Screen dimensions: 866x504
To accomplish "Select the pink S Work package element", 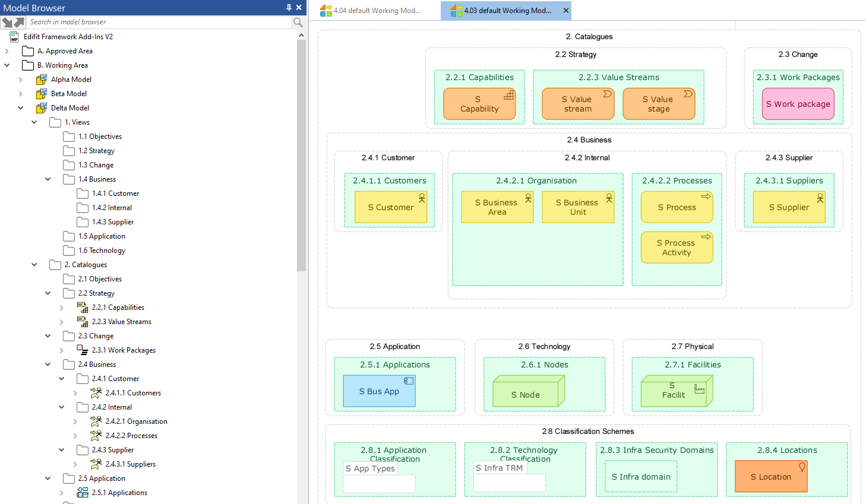I will [798, 104].
